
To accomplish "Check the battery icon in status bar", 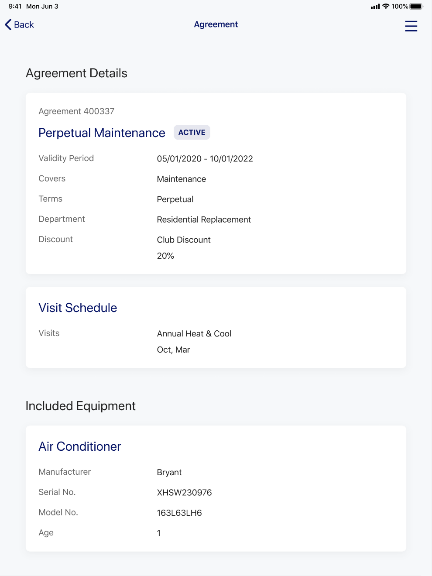I will 417,6.
